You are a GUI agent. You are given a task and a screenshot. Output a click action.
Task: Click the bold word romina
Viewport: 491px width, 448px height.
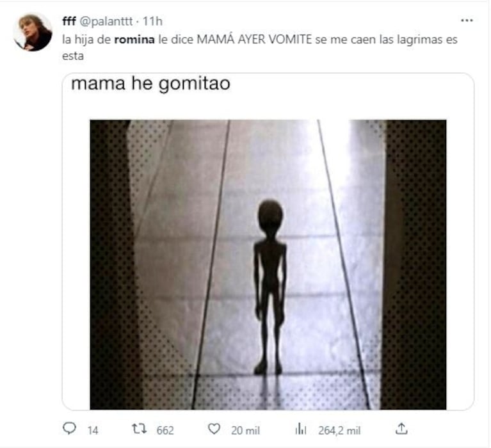[134, 40]
